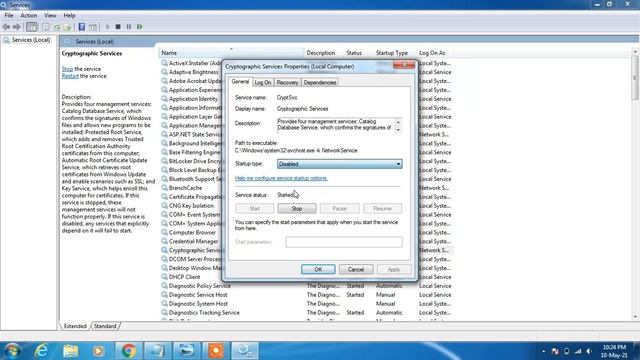Screen dimensions: 640x360
Task: Toggle the Show/Hide Console Tree toolbar icon
Action: click(x=31, y=27)
